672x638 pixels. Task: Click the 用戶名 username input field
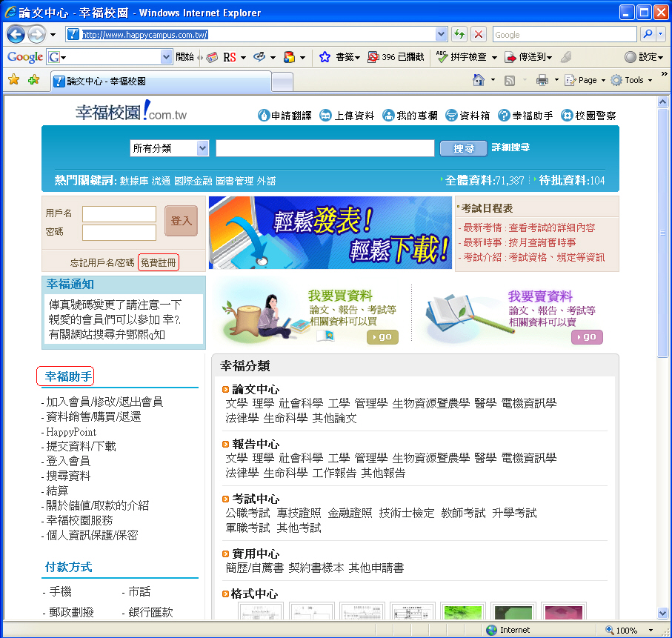[x=119, y=214]
